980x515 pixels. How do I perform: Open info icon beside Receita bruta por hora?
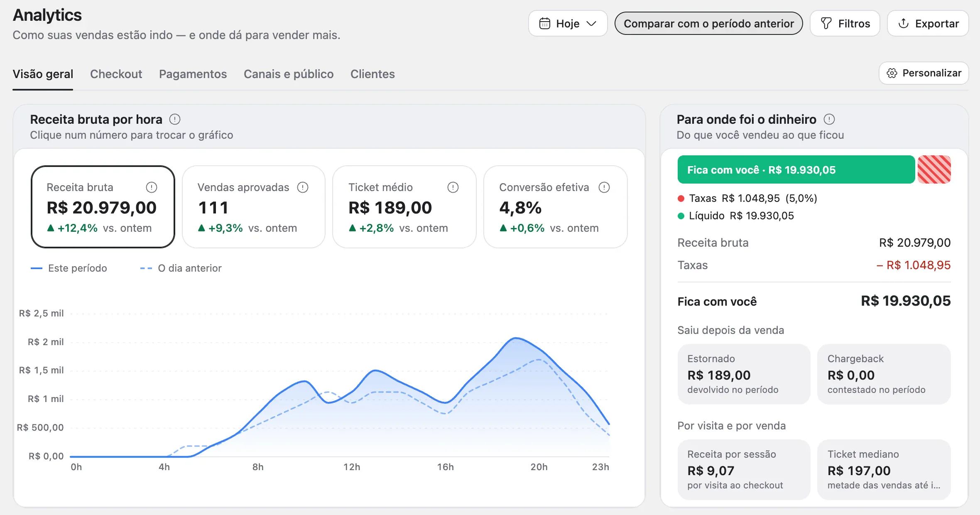click(175, 120)
